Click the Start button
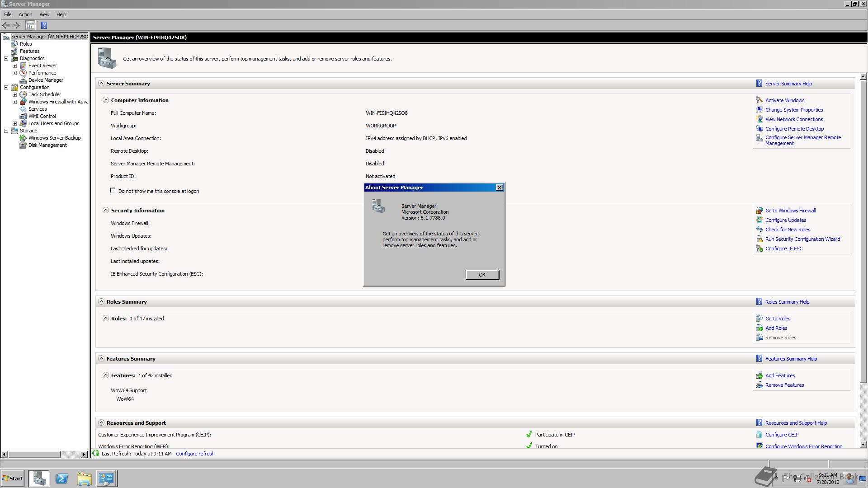The image size is (868, 488). click(13, 479)
